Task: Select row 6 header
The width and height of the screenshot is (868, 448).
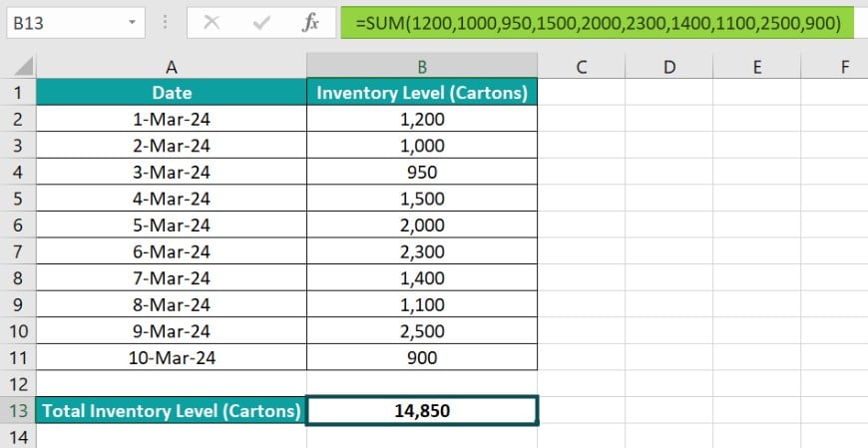Action: pos(18,224)
